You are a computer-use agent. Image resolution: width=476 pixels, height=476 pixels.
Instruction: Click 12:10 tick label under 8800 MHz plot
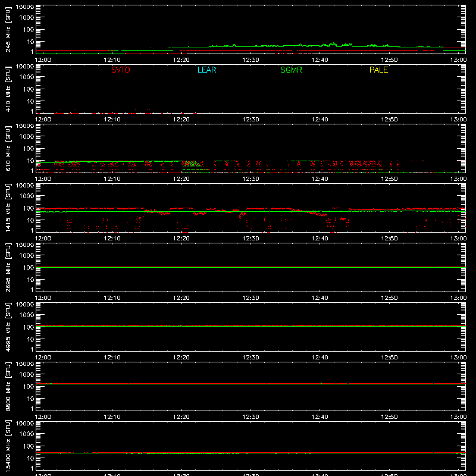(112, 417)
